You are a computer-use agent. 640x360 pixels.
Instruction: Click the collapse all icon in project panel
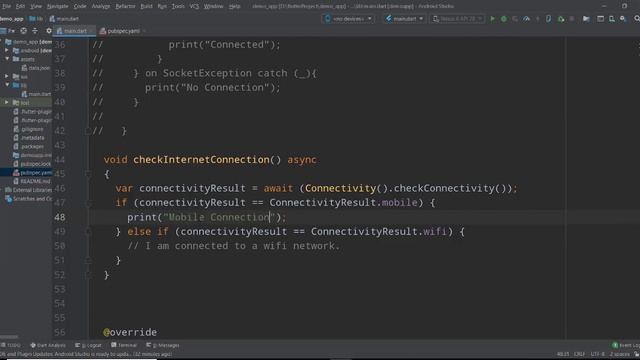tap(35, 31)
